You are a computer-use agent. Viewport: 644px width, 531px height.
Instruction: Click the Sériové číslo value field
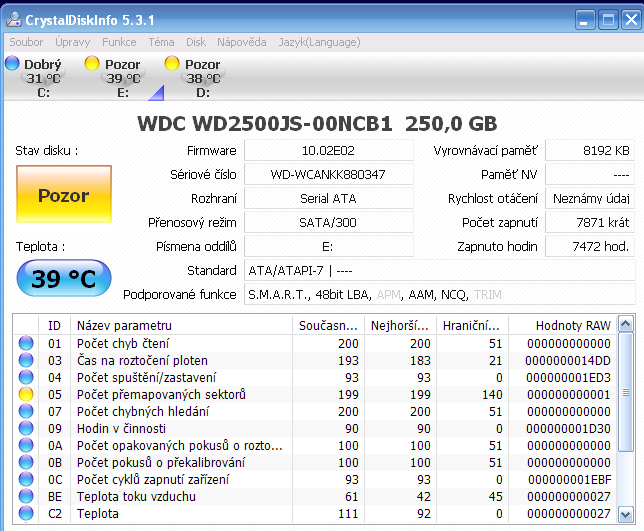(328, 174)
